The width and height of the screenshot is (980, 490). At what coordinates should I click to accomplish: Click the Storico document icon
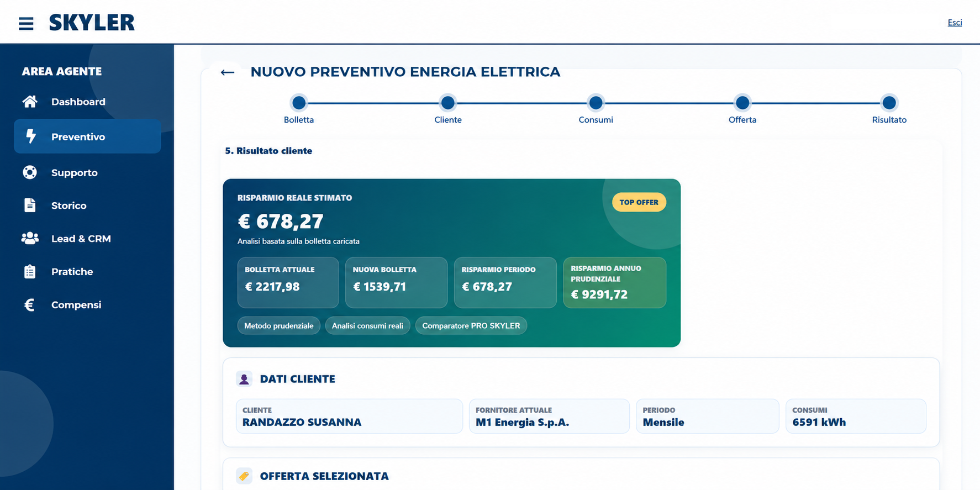click(x=30, y=206)
